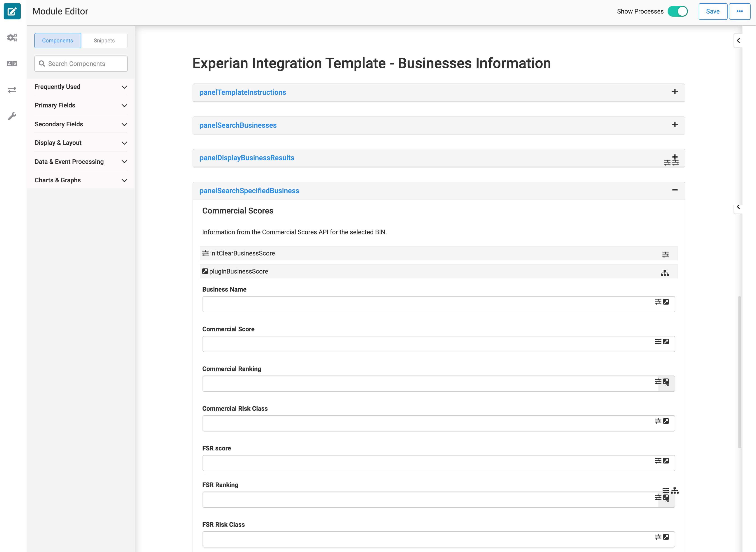Click FSR score field plugin arrow icon

click(666, 461)
